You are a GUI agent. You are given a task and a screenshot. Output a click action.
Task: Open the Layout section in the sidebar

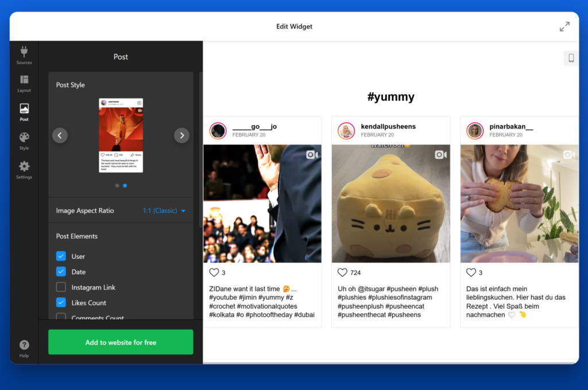click(24, 83)
